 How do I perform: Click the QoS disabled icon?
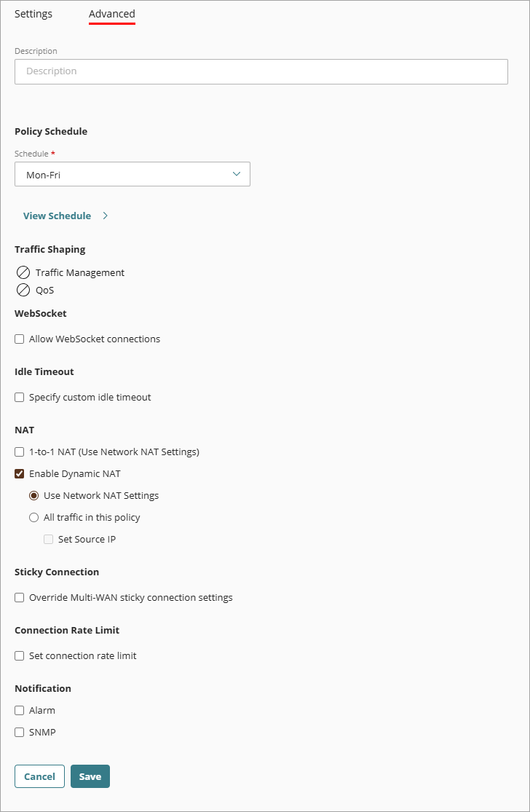(23, 289)
